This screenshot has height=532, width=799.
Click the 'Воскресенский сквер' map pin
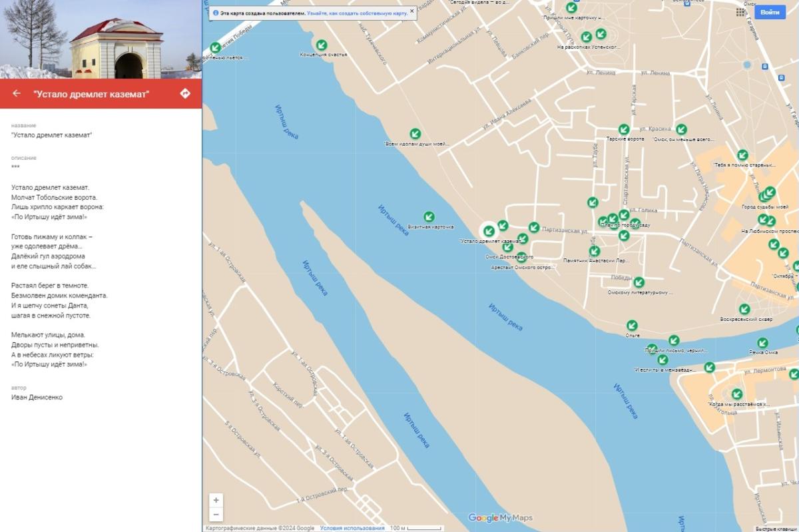click(x=744, y=309)
